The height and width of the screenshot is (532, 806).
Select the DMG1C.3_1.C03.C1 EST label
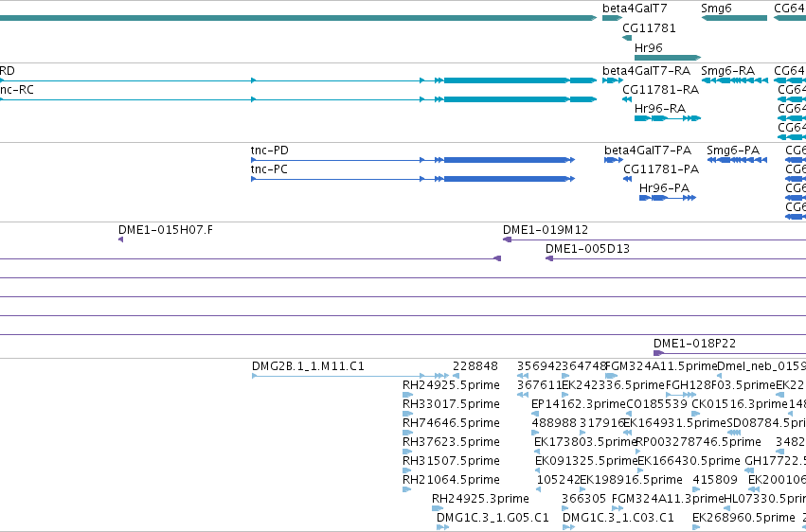[x=618, y=518]
